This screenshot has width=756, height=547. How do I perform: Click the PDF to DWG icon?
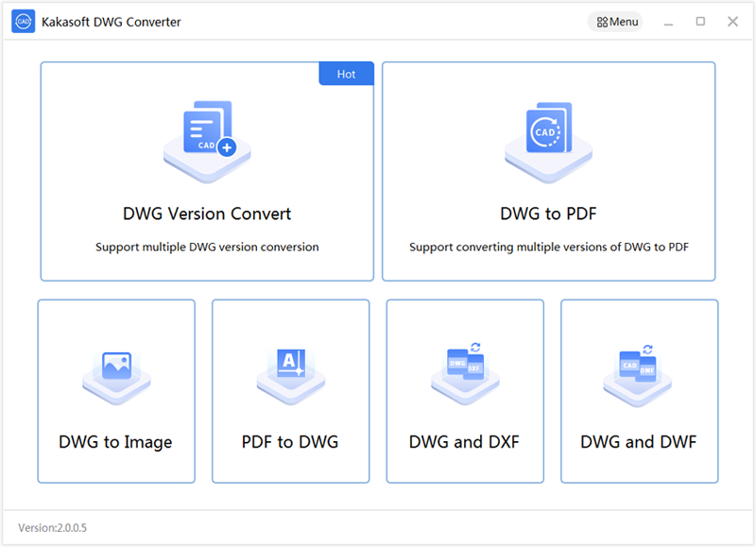pyautogui.click(x=291, y=376)
